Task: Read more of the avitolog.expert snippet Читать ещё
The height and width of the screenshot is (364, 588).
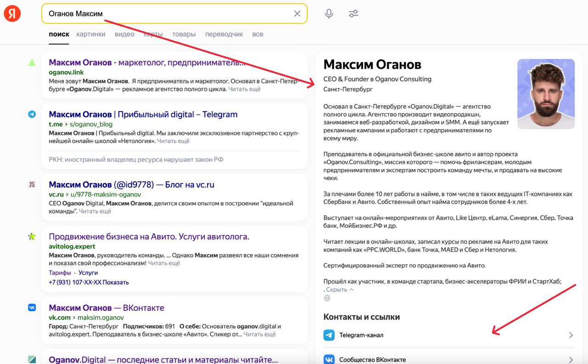Action: [164, 263]
